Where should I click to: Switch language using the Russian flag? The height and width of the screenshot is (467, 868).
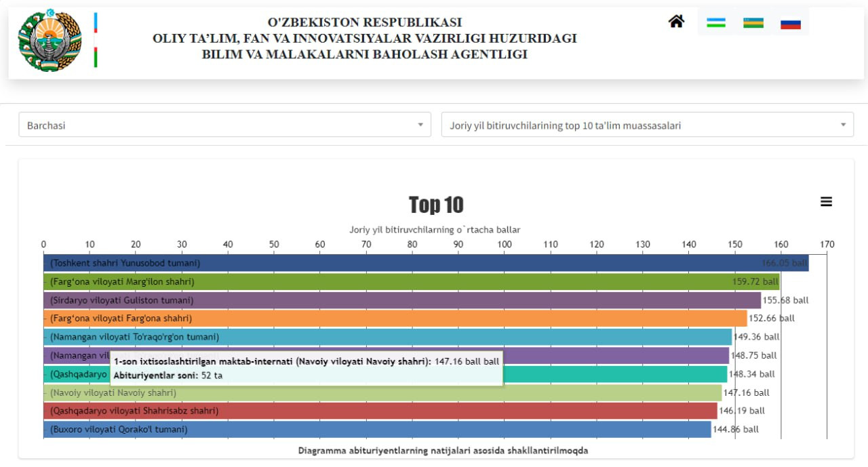coord(791,24)
